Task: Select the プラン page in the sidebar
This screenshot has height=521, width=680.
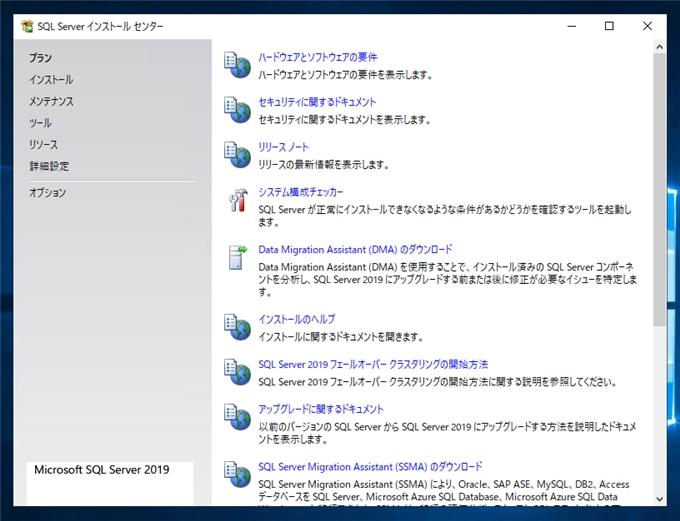Action: (x=40, y=58)
